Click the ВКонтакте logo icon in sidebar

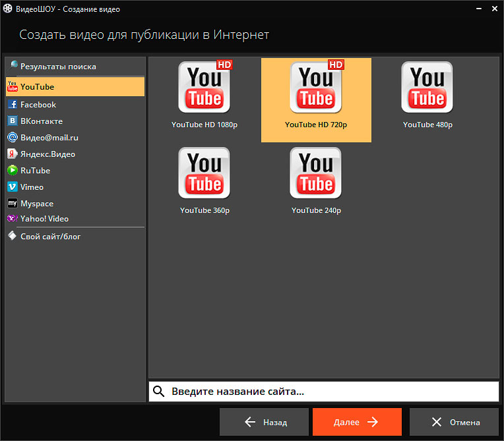click(13, 121)
